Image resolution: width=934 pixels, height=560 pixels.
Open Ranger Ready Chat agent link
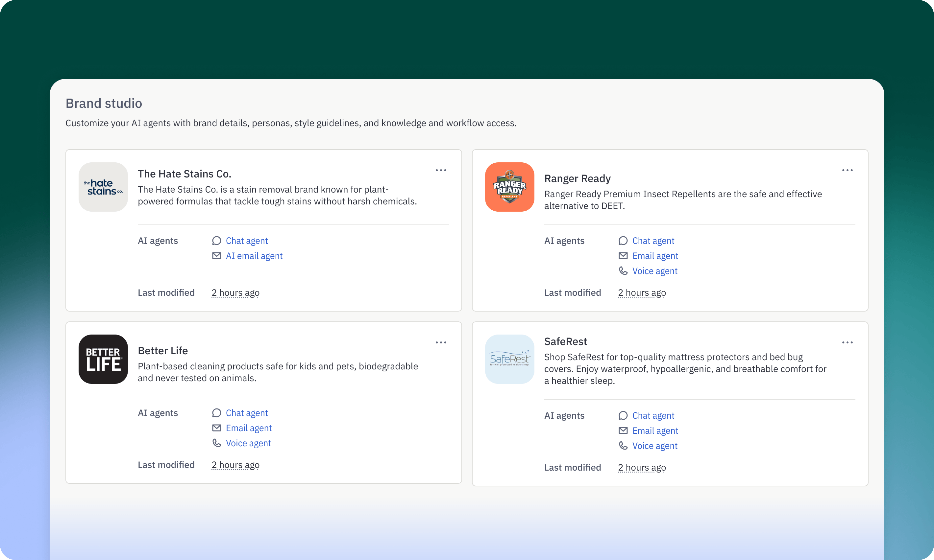pos(653,241)
